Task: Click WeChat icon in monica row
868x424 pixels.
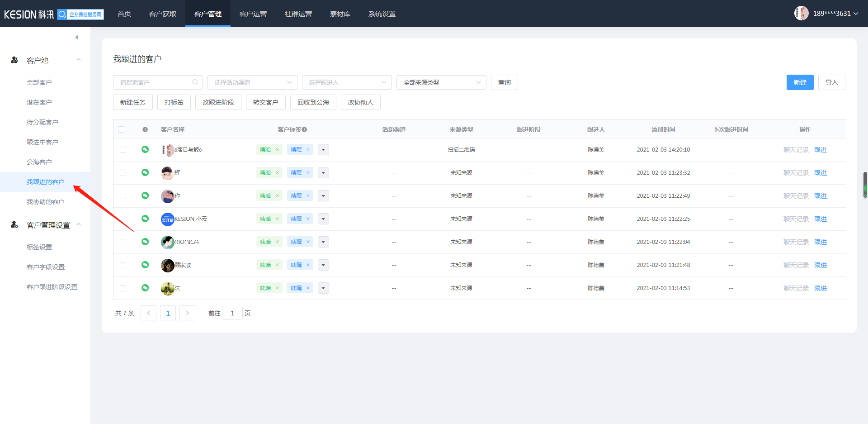Action: pos(145,242)
